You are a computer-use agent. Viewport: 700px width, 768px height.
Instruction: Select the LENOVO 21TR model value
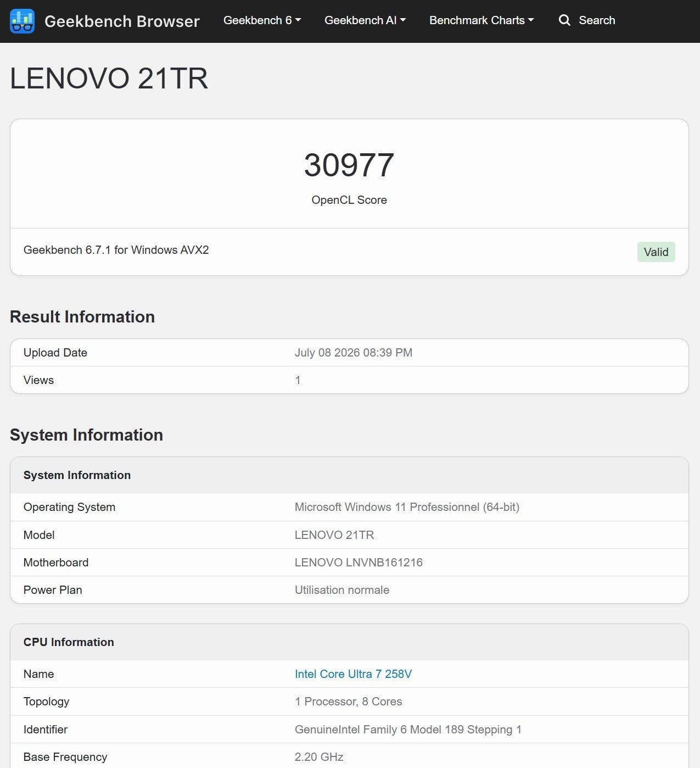click(x=334, y=535)
